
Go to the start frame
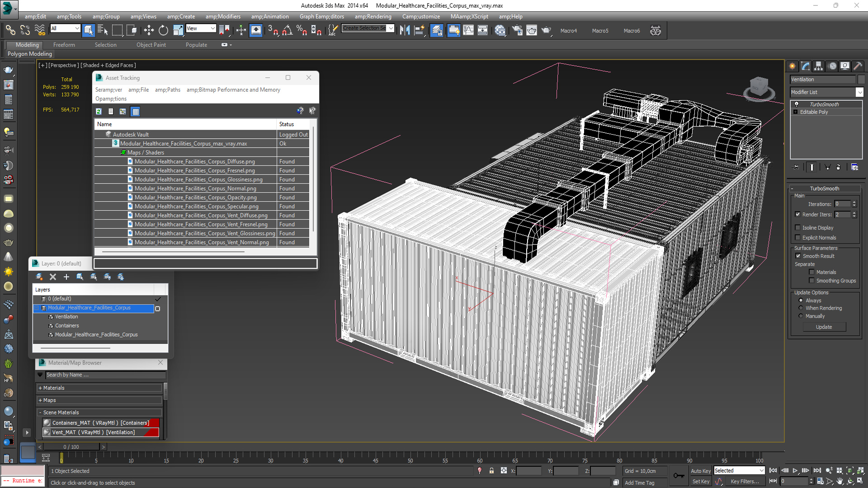[773, 471]
